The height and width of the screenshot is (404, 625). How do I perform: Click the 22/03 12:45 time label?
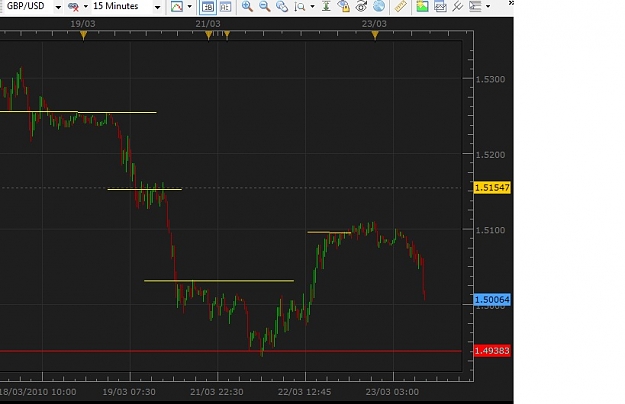305,392
